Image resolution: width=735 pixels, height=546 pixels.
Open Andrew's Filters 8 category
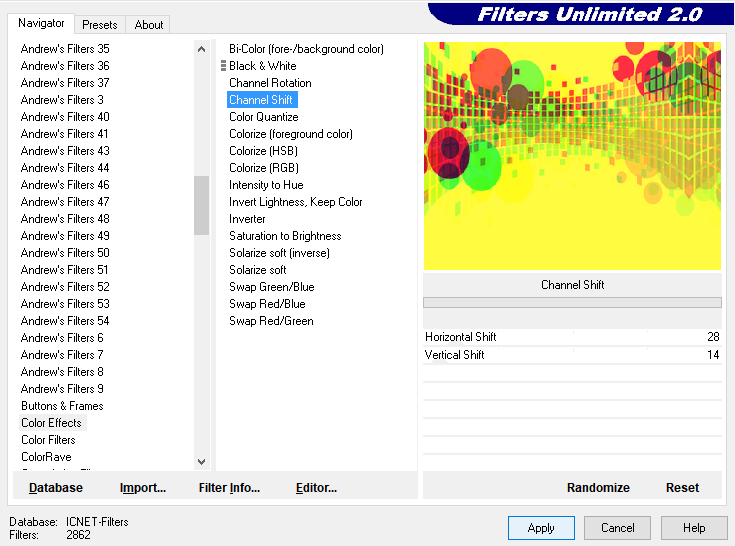(62, 372)
